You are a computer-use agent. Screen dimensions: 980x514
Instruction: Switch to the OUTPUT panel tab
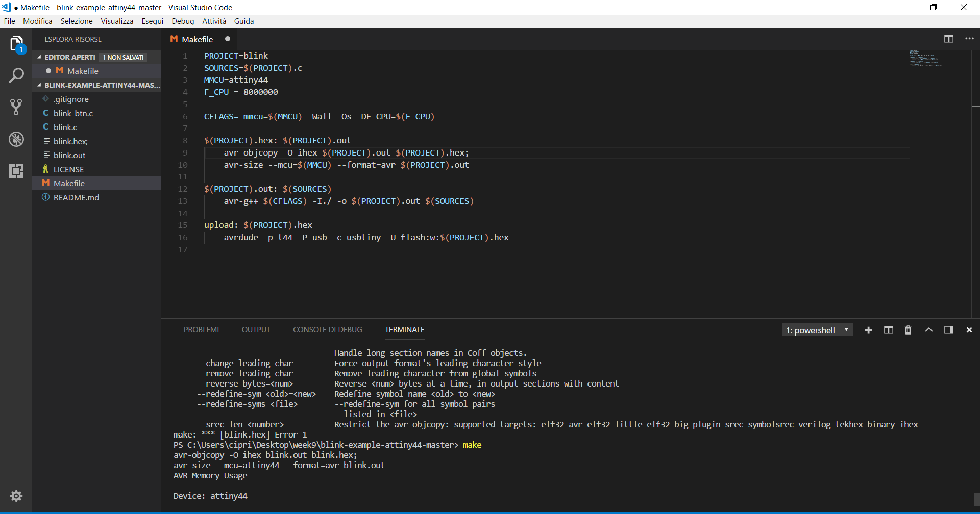coord(256,330)
